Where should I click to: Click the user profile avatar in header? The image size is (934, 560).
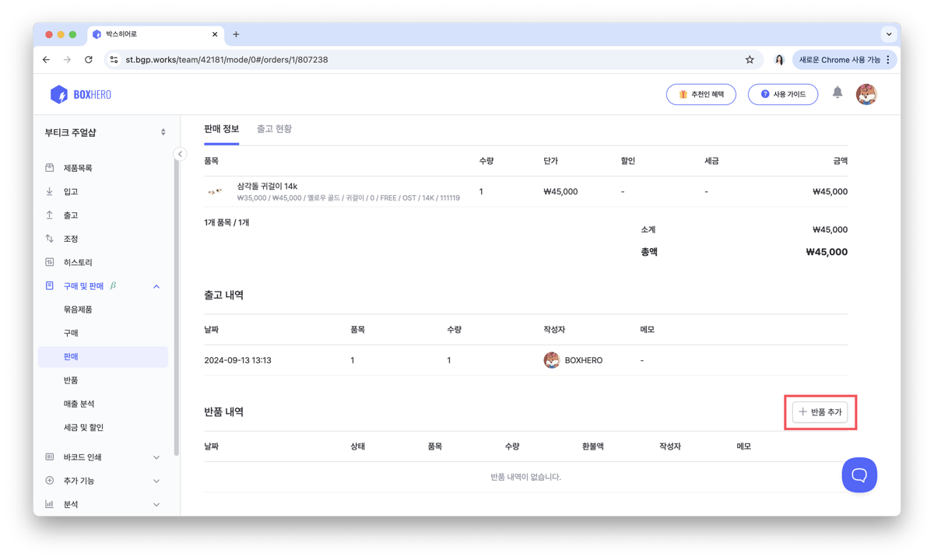tap(866, 94)
